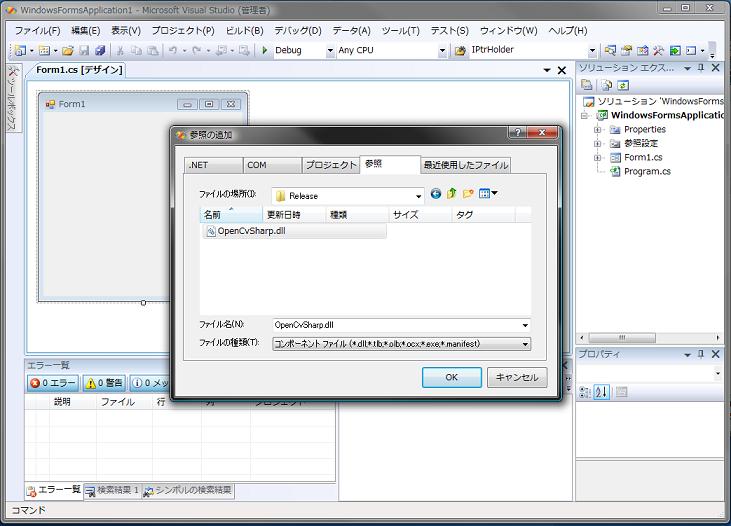Open the IPtrHolder find dropdown
The height and width of the screenshot is (526, 731).
(592, 50)
